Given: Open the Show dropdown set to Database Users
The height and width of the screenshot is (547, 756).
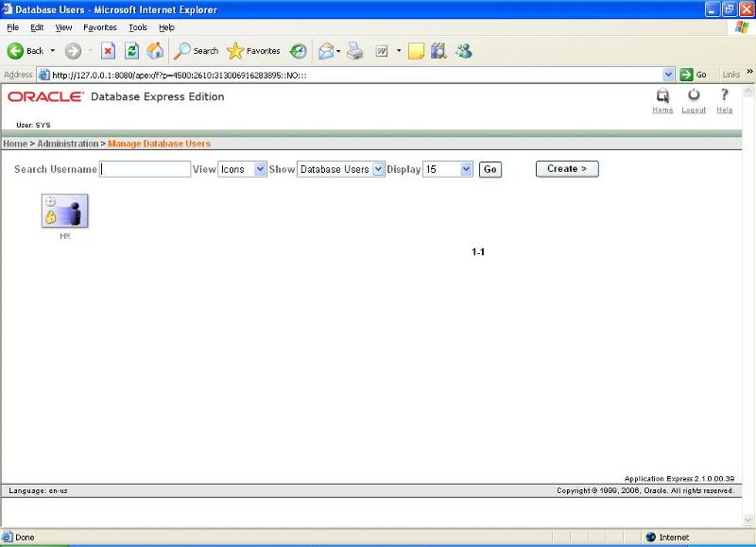Looking at the screenshot, I should 341,169.
